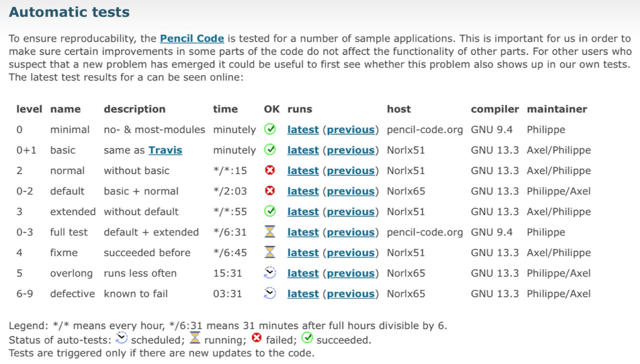640x364 pixels.
Task: Click the green checkmark in the basic row
Action: (270, 150)
